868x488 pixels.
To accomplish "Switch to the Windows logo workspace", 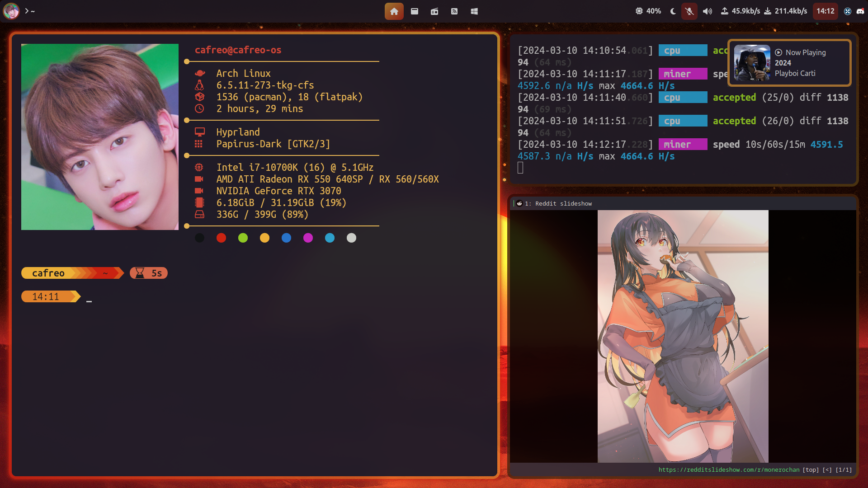I will [474, 11].
